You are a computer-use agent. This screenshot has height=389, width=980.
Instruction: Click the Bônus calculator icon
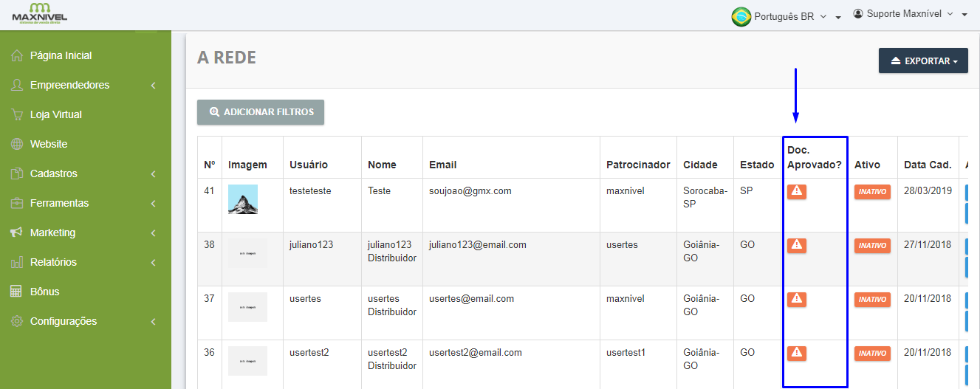pos(17,292)
